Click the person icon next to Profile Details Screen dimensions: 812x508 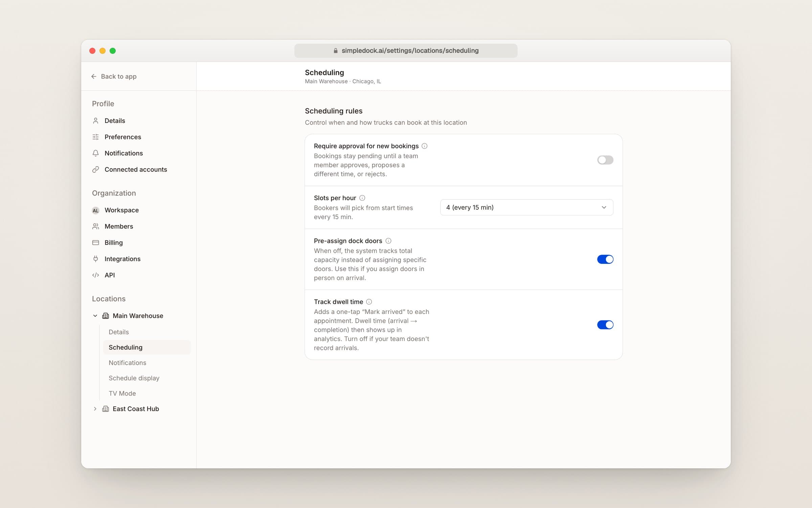(x=96, y=121)
